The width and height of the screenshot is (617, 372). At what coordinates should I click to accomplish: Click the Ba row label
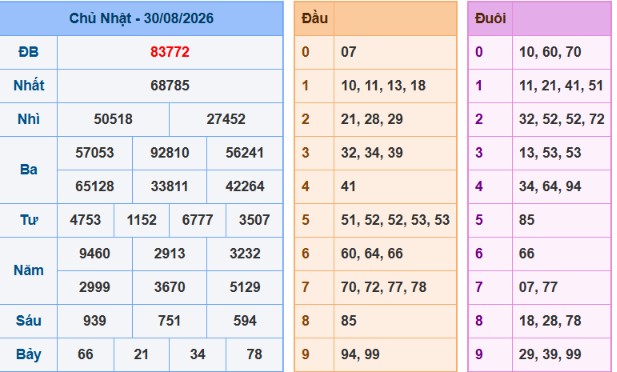click(28, 170)
